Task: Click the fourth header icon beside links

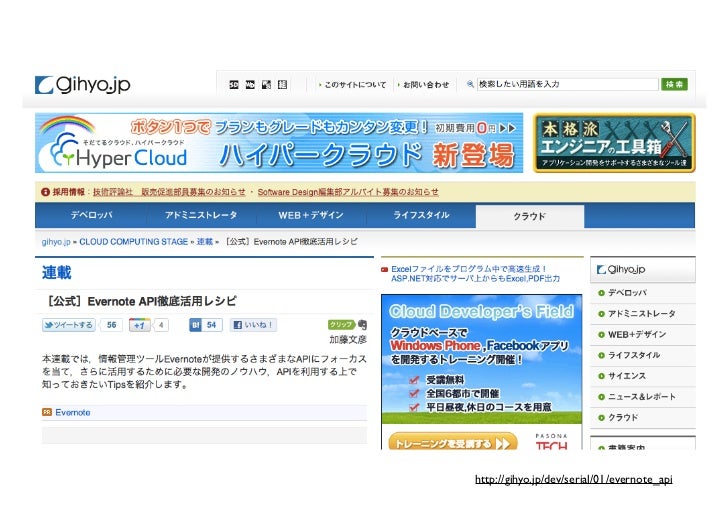Action: point(282,85)
